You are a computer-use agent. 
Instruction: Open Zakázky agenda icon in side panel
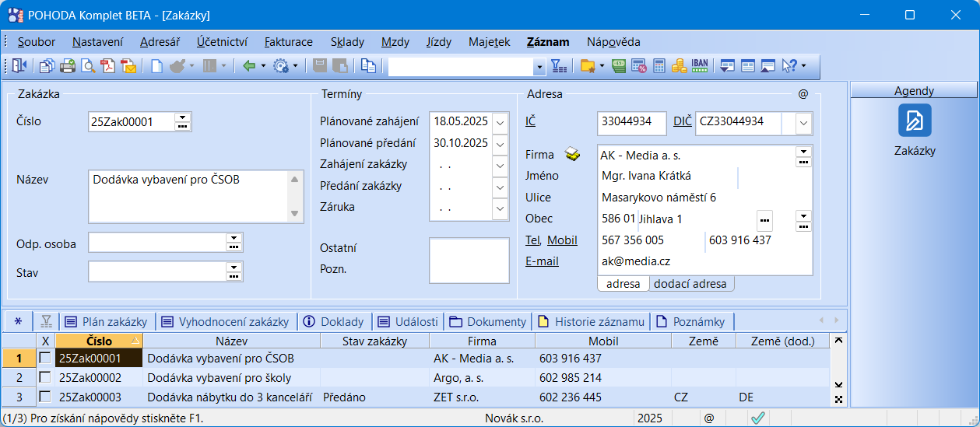(915, 121)
